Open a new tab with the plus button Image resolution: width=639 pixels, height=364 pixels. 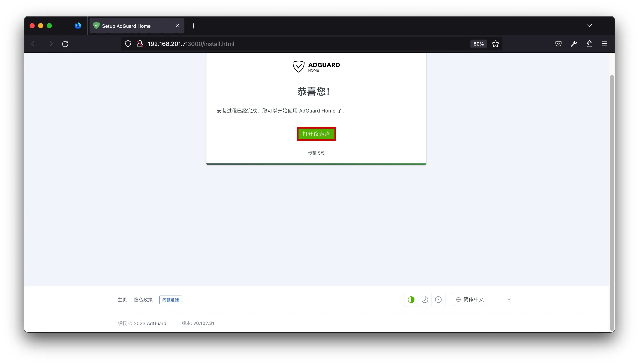tap(193, 26)
